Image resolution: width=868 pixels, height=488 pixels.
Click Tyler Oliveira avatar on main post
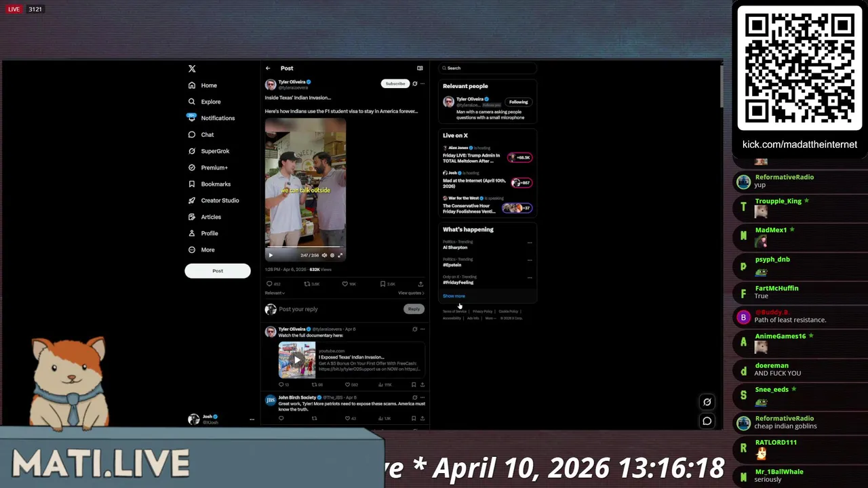[x=270, y=85]
